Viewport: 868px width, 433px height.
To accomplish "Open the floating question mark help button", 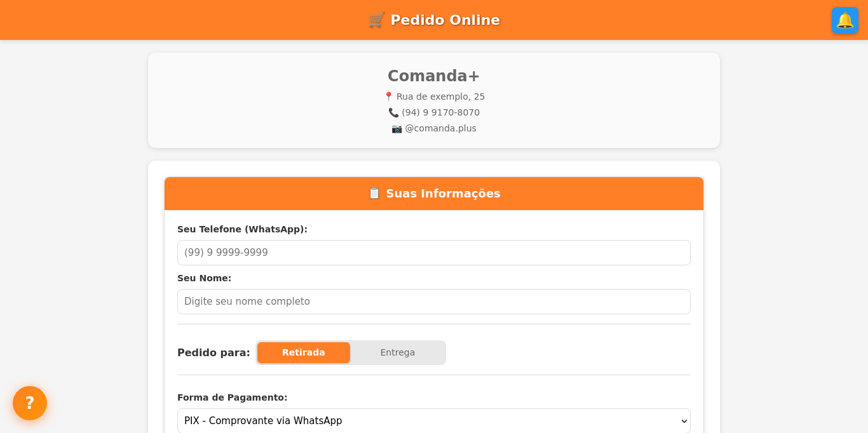I will pyautogui.click(x=29, y=403).
